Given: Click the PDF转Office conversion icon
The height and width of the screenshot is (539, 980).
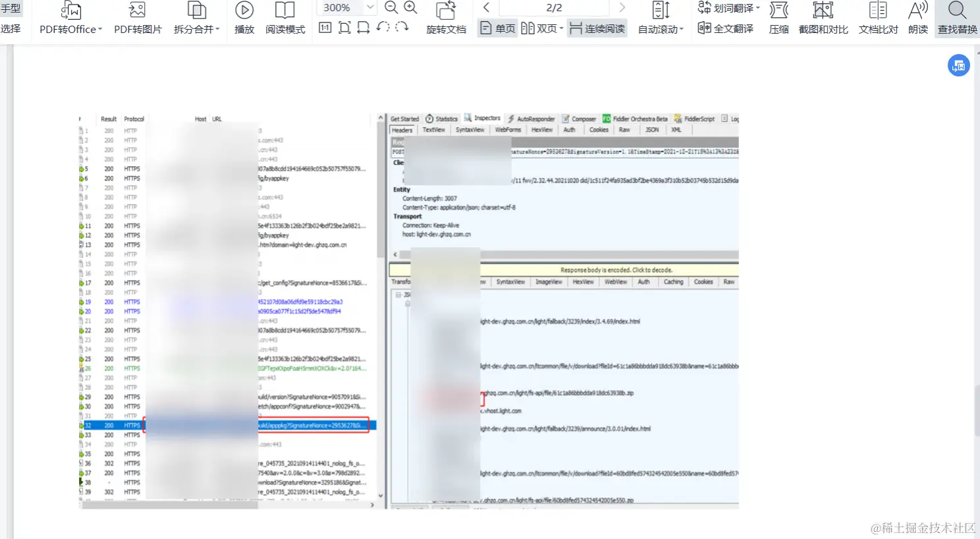Looking at the screenshot, I should pos(70,11).
